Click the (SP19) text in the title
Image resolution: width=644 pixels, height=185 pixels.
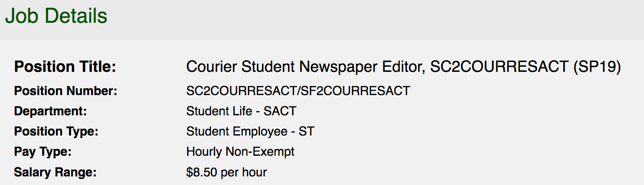tap(597, 67)
